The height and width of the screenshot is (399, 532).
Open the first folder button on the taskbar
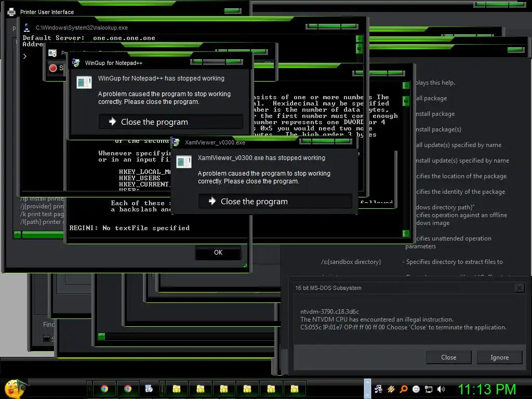click(x=177, y=389)
